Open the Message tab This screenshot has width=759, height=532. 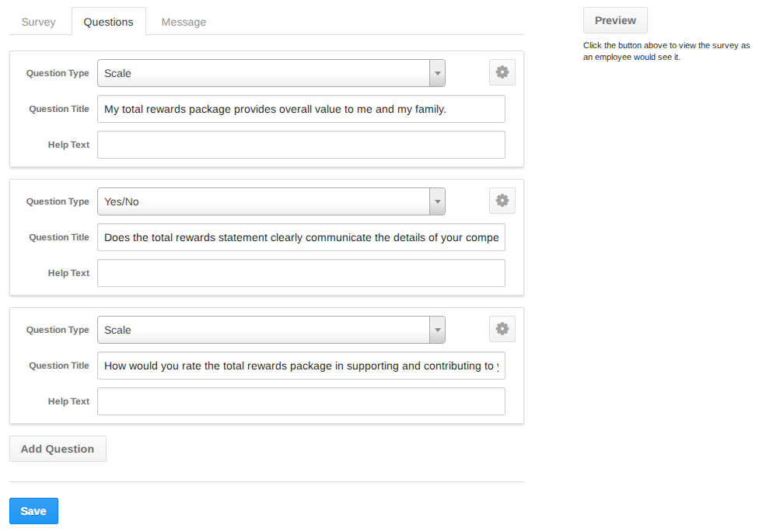click(184, 22)
